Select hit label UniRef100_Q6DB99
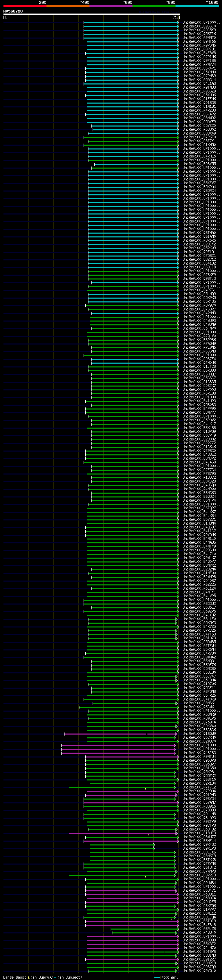The image size is (222, 980). 199,940
